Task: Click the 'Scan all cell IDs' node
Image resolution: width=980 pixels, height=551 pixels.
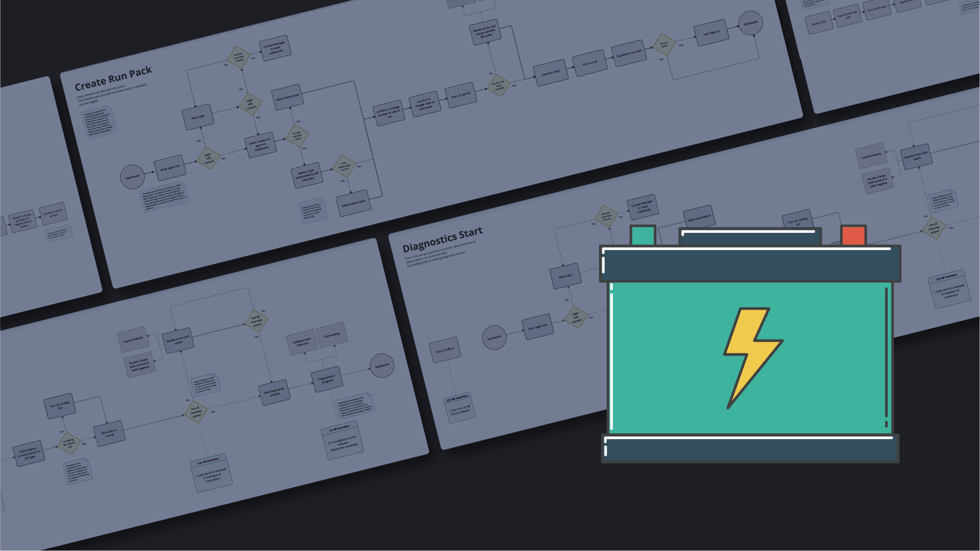Action: tap(461, 95)
